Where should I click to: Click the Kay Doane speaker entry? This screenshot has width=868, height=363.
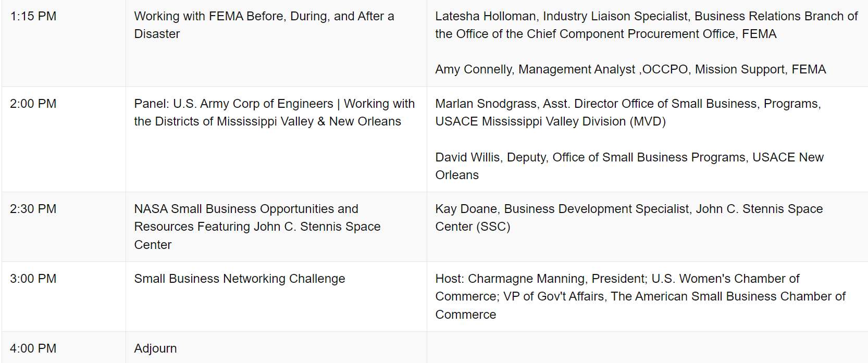point(629,218)
